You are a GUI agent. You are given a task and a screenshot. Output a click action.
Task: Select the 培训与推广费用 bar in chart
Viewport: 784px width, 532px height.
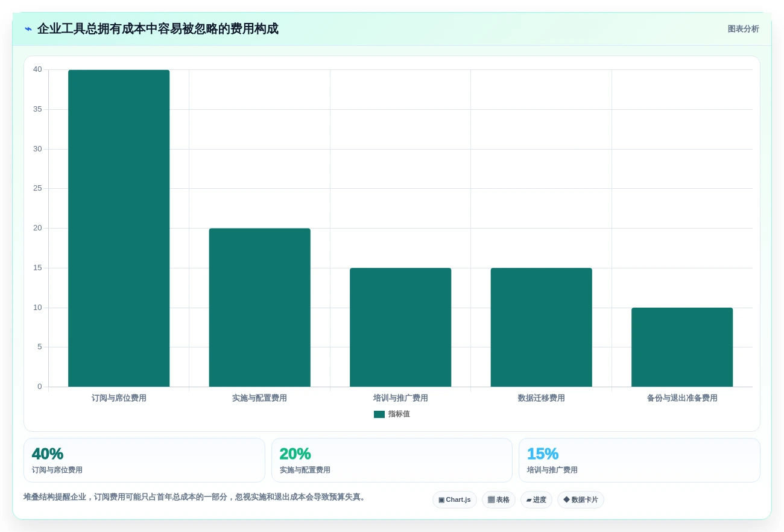(400, 328)
